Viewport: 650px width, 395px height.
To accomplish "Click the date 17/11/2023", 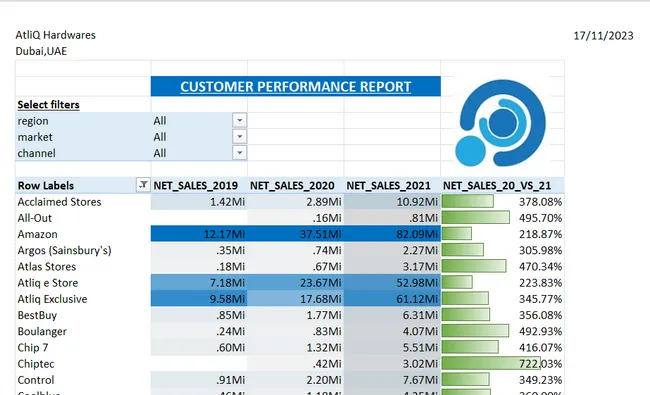I will pos(603,36).
